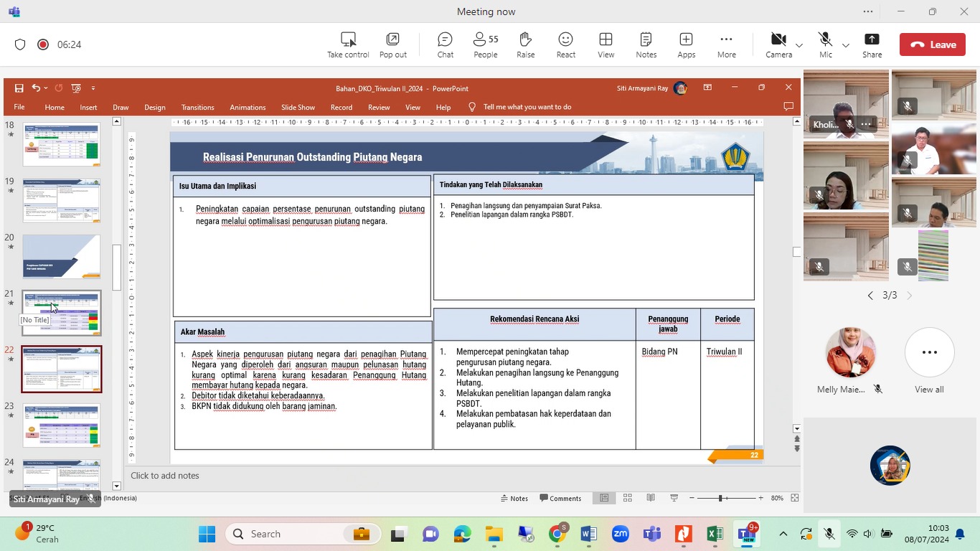Open the More actions menu

coord(726,44)
